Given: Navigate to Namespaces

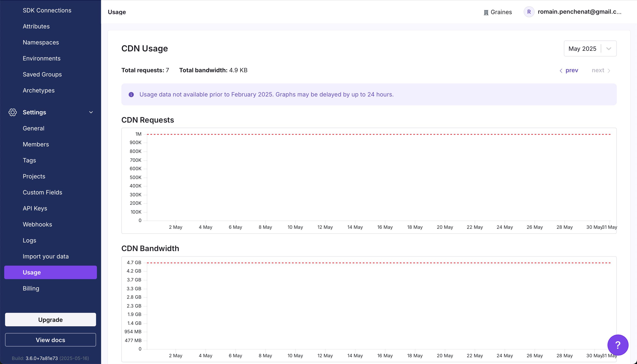Looking at the screenshot, I should 41,42.
